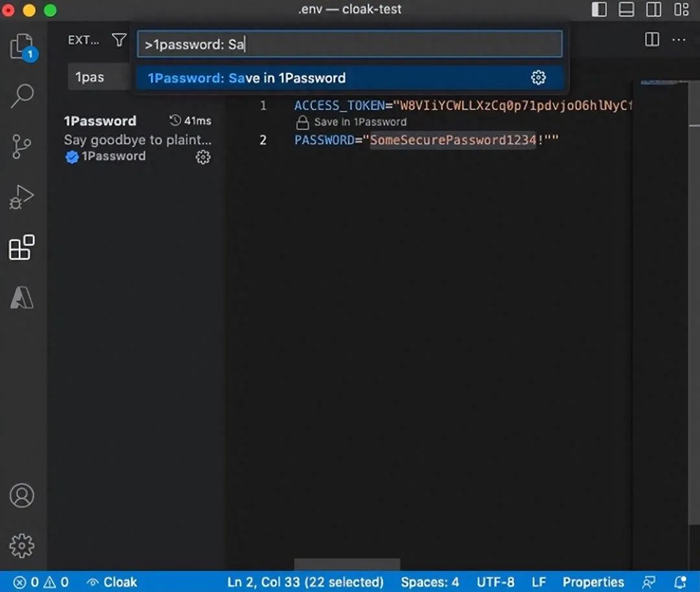The height and width of the screenshot is (592, 700).
Task: Customize layout icon in title bar
Action: point(681,9)
